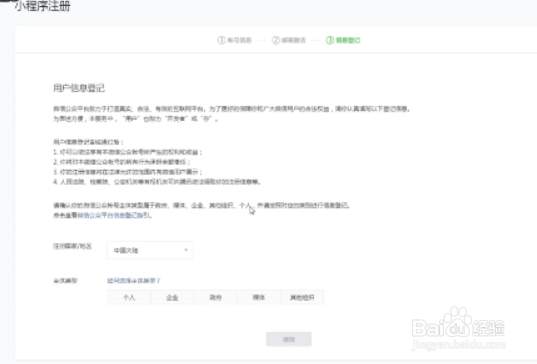
Task: Click the 注册国家/地区 field label
Action: [72, 246]
